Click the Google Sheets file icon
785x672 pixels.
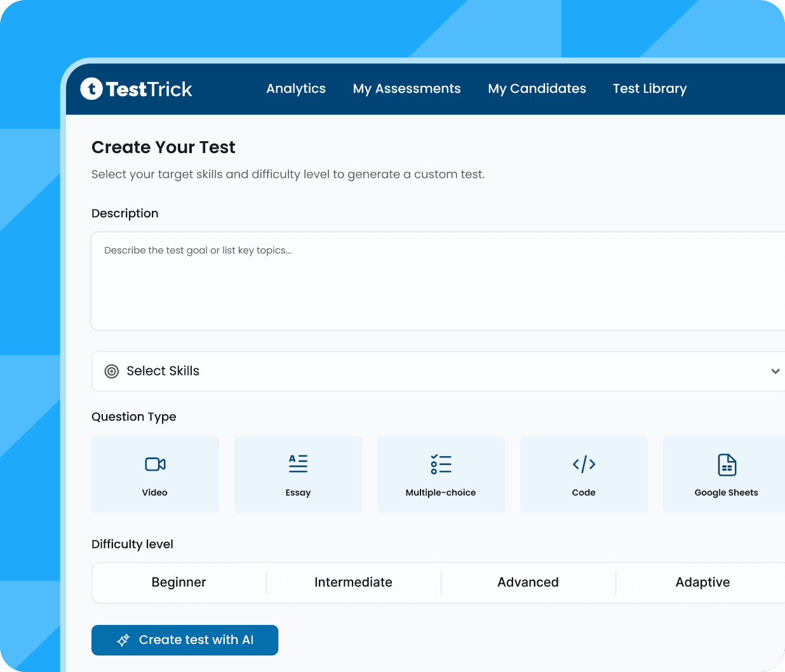pos(727,465)
